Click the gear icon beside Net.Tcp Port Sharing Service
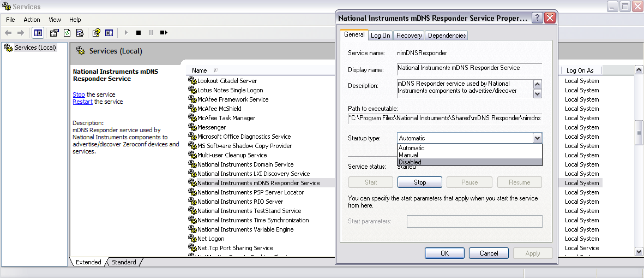Image resolution: width=644 pixels, height=278 pixels. [x=192, y=248]
